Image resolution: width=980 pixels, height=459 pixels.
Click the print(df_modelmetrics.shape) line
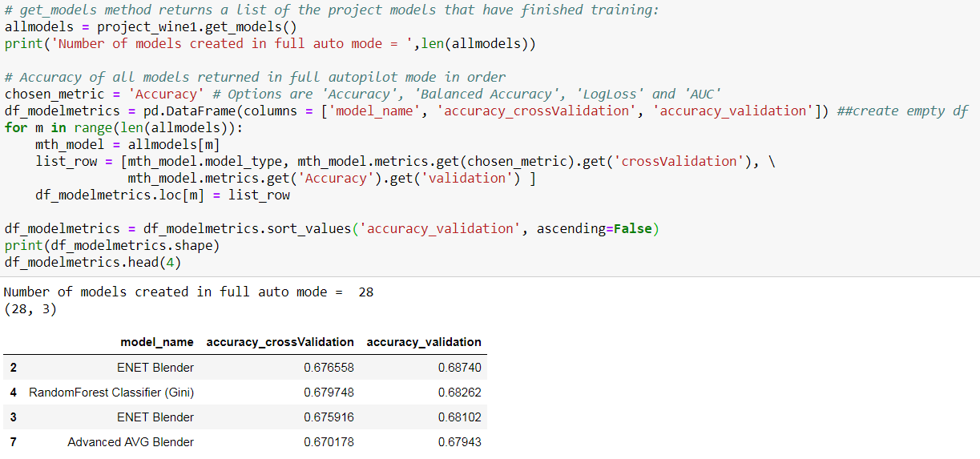(111, 245)
